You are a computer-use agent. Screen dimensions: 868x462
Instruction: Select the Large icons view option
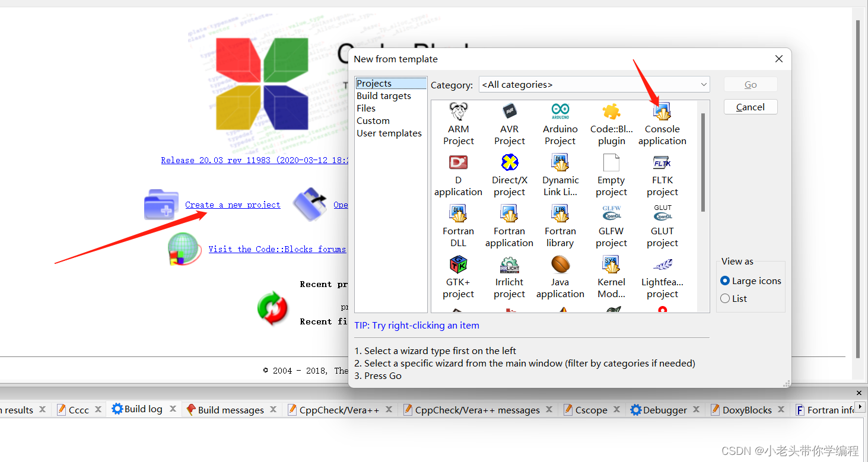pos(751,281)
